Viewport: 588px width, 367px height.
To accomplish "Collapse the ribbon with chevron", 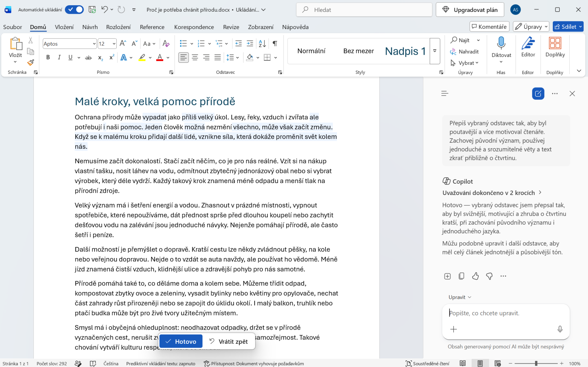I will pyautogui.click(x=579, y=71).
